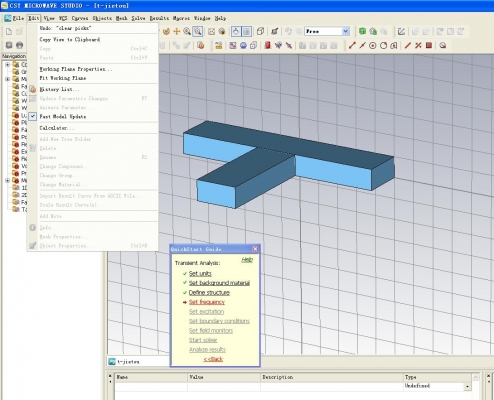Viewport: 494px width, 400px height.
Task: Open the Solve menu in menu bar
Action: (x=138, y=18)
